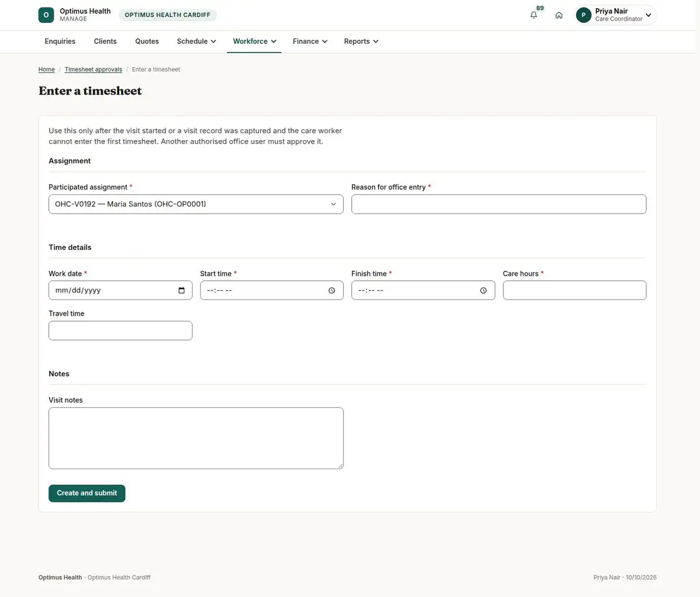Open the Work date calendar picker icon
700x597 pixels.
[181, 291]
